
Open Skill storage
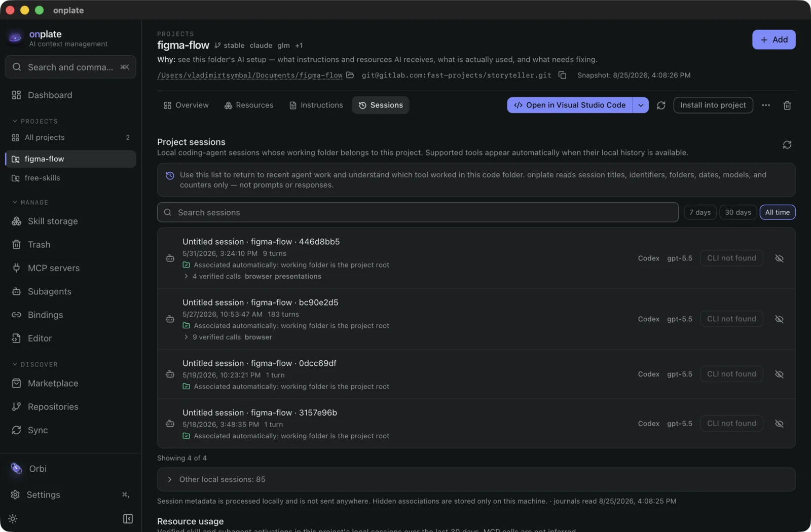click(70, 221)
